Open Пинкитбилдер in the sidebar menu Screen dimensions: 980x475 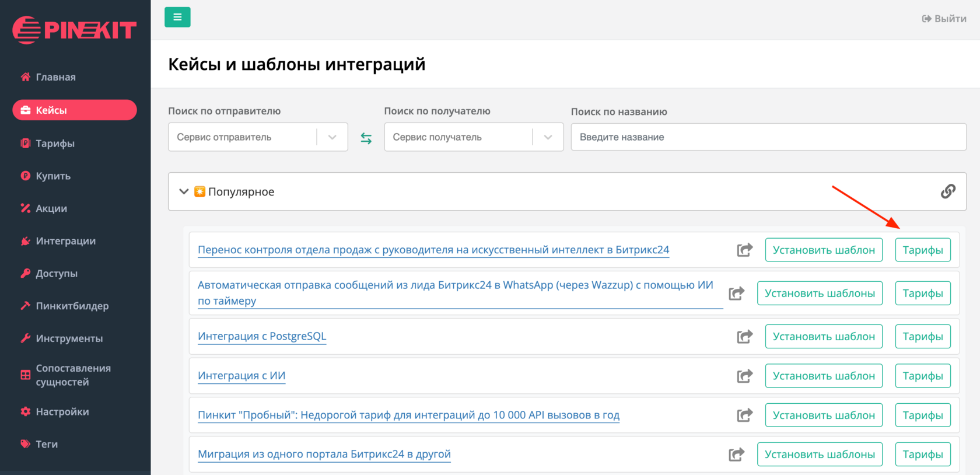pos(72,306)
